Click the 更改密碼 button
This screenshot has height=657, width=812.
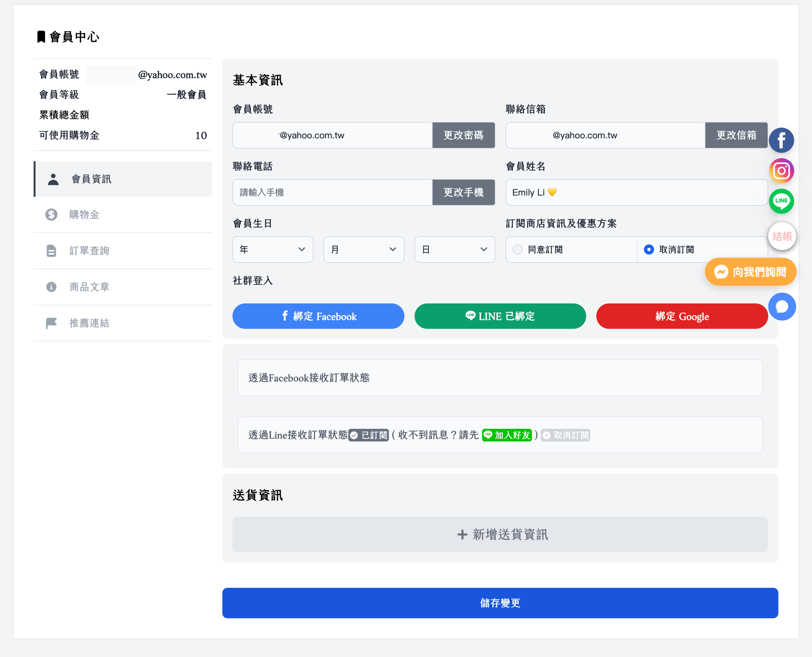tap(464, 135)
